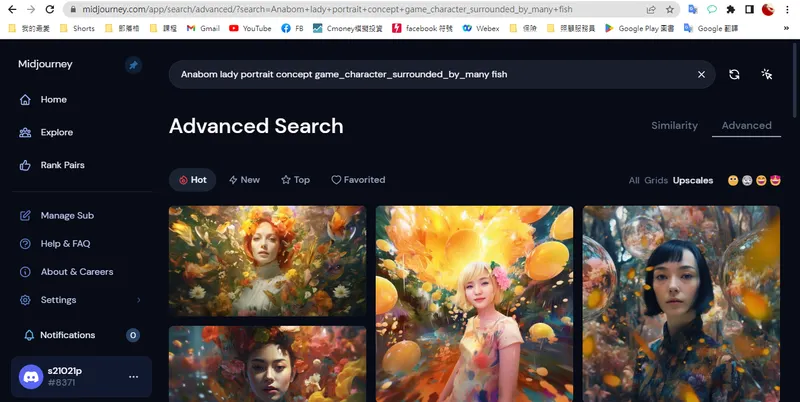Open the s21021p account three-dot menu
The image size is (800, 402).
coord(133,376)
